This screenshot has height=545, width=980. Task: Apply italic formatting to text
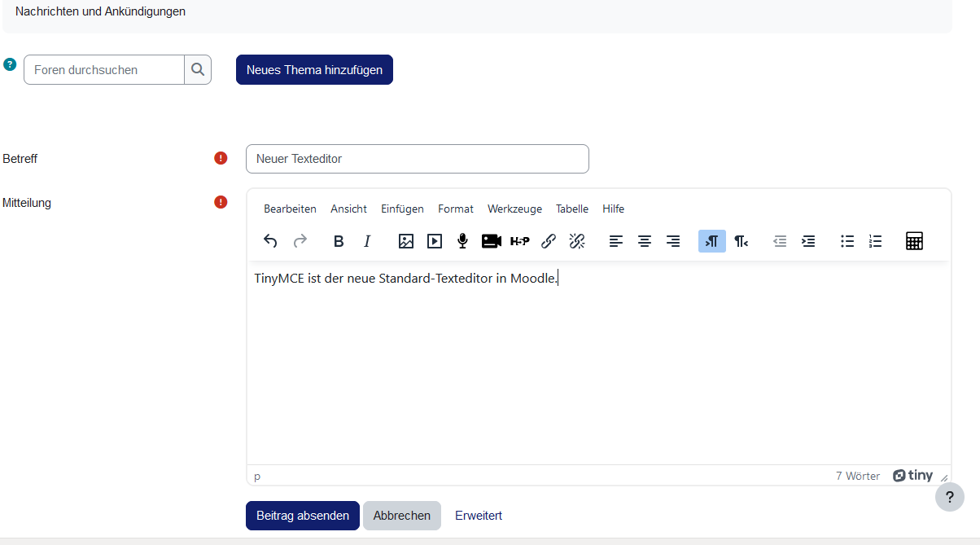tap(367, 241)
